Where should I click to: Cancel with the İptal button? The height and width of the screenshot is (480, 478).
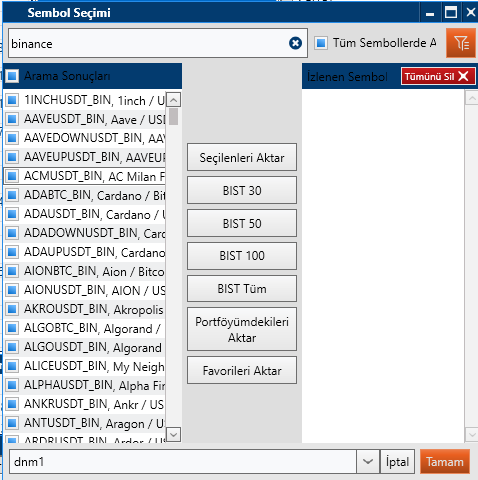click(x=398, y=462)
